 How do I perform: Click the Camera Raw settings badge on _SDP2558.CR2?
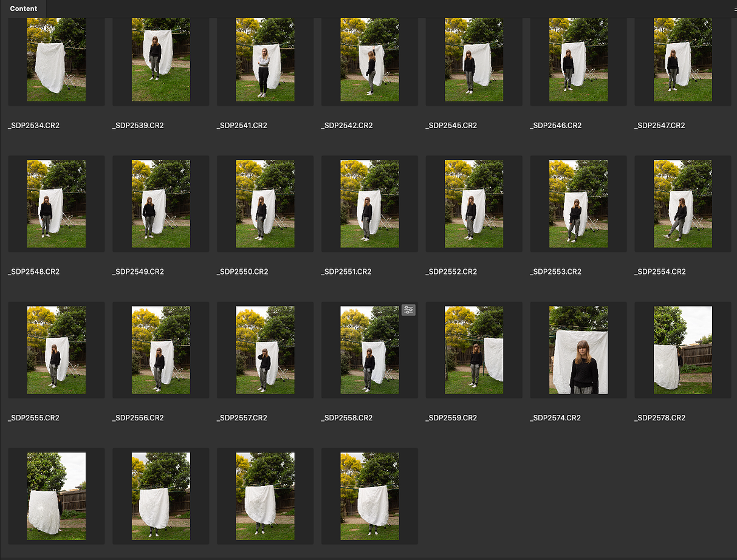[x=408, y=310]
